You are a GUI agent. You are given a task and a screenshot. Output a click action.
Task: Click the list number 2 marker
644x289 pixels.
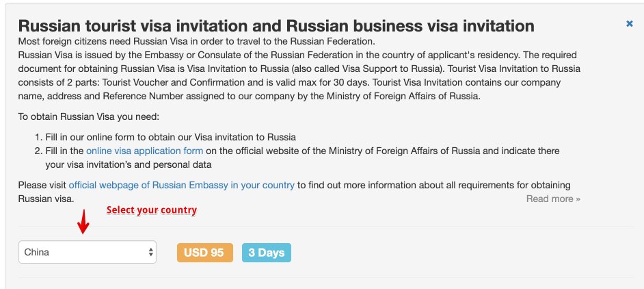coord(38,151)
